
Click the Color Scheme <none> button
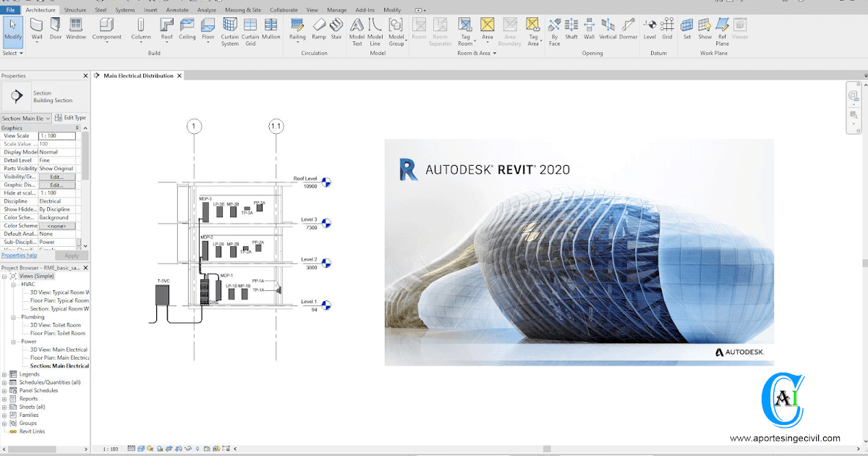click(56, 226)
